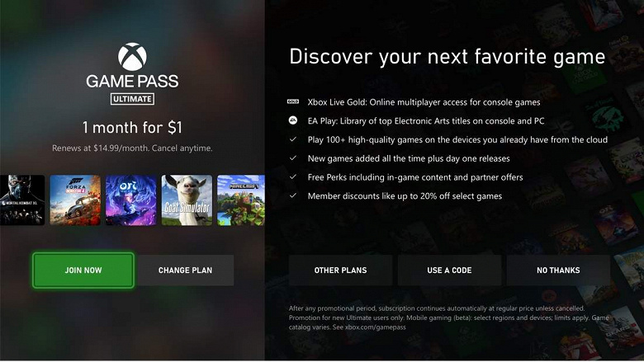This screenshot has width=644, height=362.
Task: Click checkmark beside Free Perks line
Action: pos(293,176)
